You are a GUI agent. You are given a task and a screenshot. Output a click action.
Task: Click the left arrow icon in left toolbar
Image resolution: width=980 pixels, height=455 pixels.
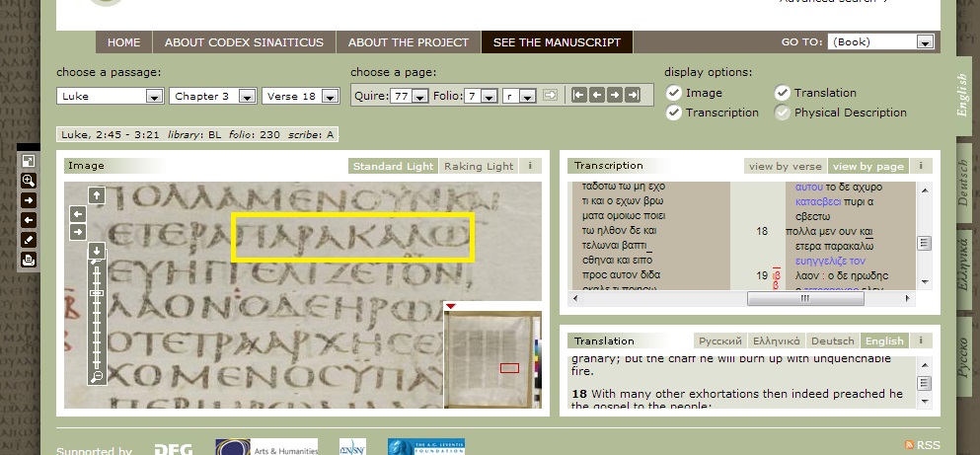pos(28,220)
